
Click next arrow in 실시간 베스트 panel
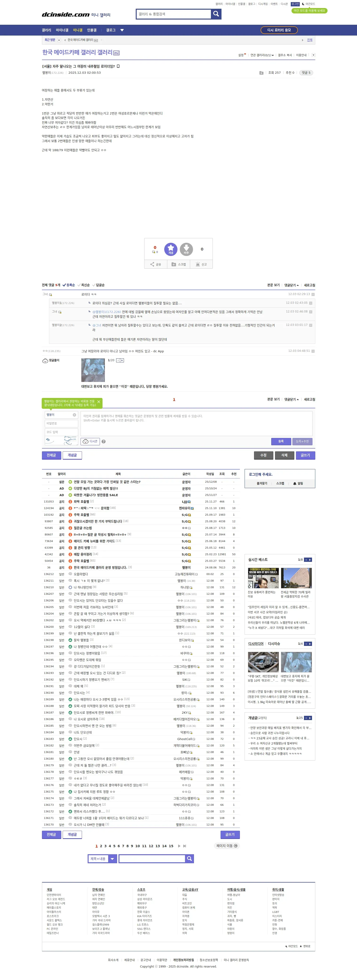click(x=310, y=560)
